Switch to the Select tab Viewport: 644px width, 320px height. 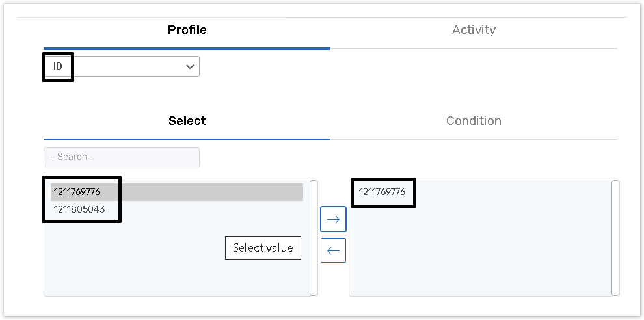pyautogui.click(x=187, y=121)
